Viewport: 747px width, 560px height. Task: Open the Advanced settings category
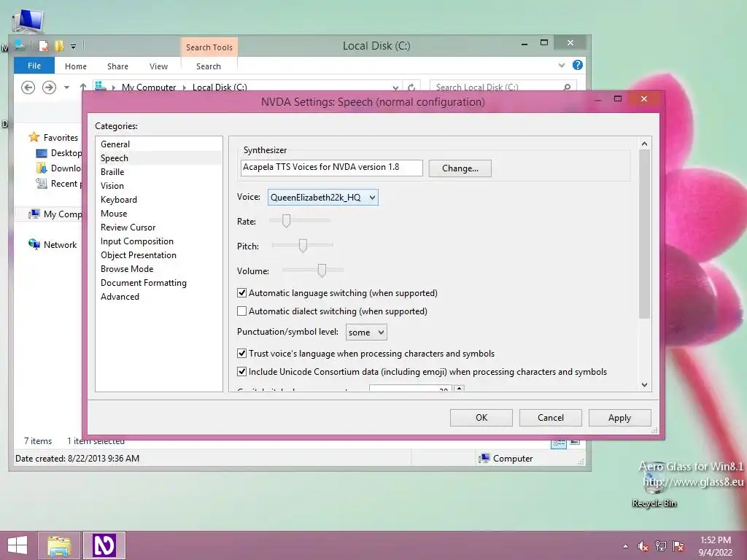pos(120,296)
